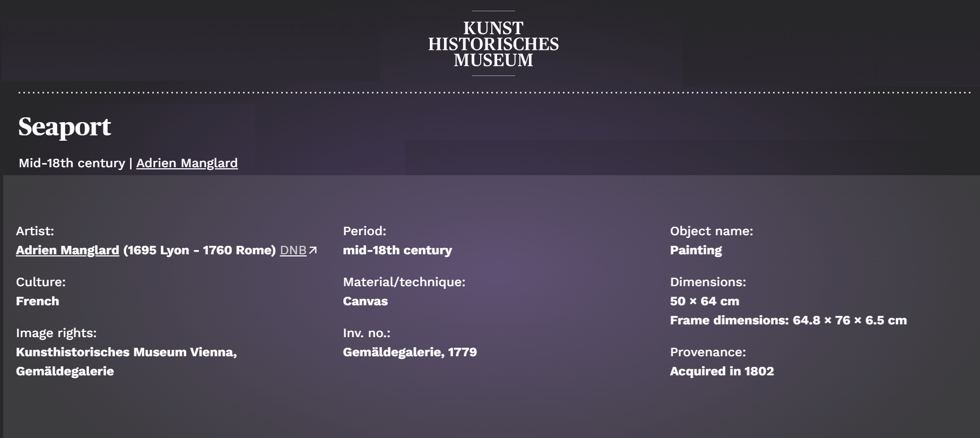This screenshot has width=980, height=438.
Task: Click provenance text 'Acquired in 1802'
Action: point(722,371)
